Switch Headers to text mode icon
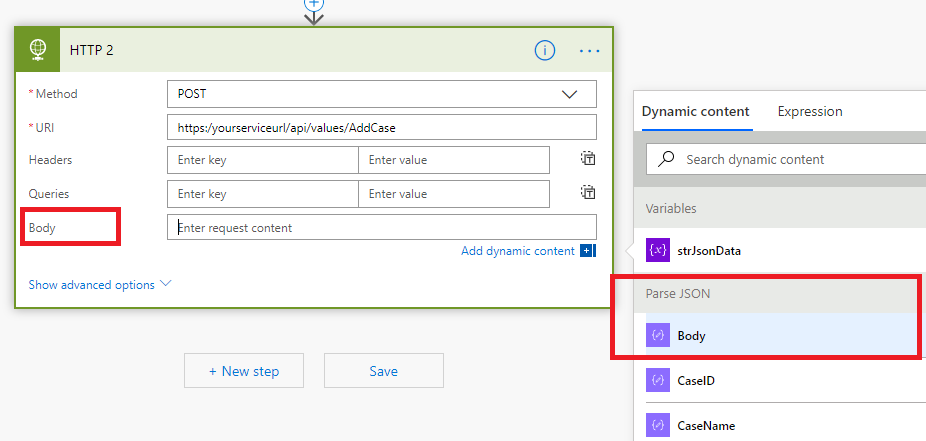Viewport: 926px width, 441px height. coord(589,159)
